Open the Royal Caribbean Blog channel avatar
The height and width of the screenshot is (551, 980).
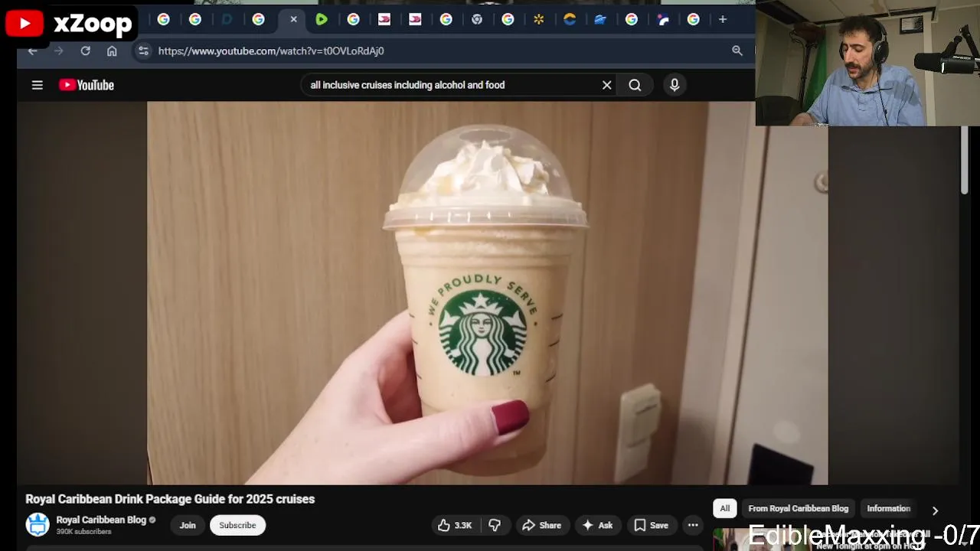[38, 525]
